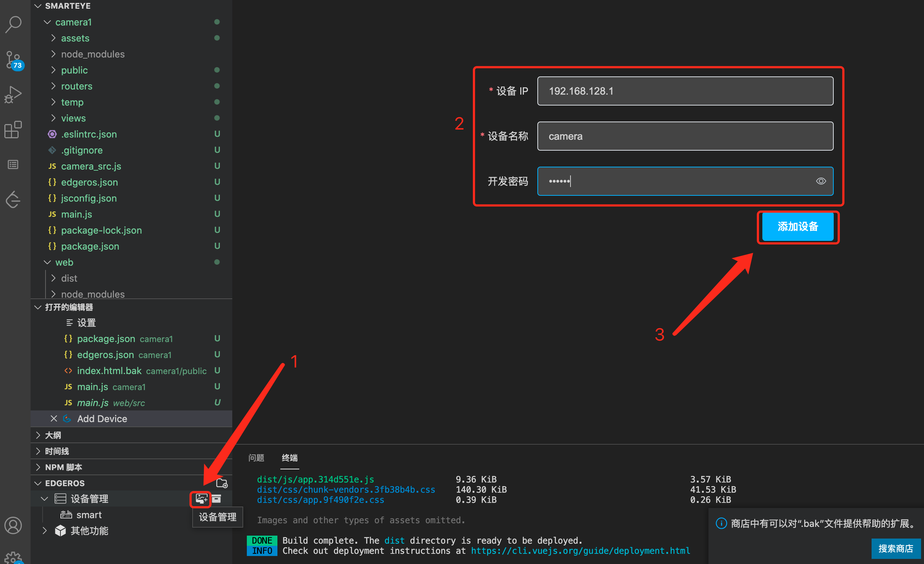Click dist/css/app.9f490f2e.css in terminal
924x564 pixels.
point(320,500)
